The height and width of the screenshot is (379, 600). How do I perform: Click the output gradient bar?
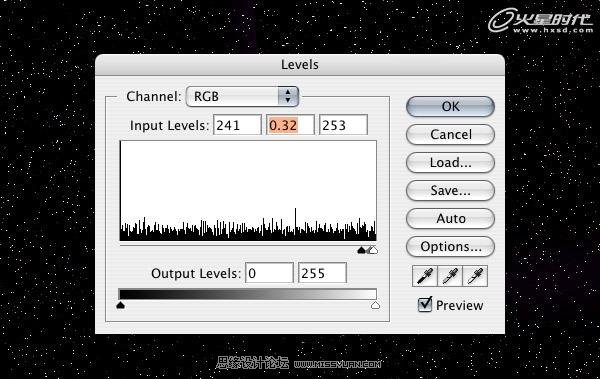tap(248, 294)
